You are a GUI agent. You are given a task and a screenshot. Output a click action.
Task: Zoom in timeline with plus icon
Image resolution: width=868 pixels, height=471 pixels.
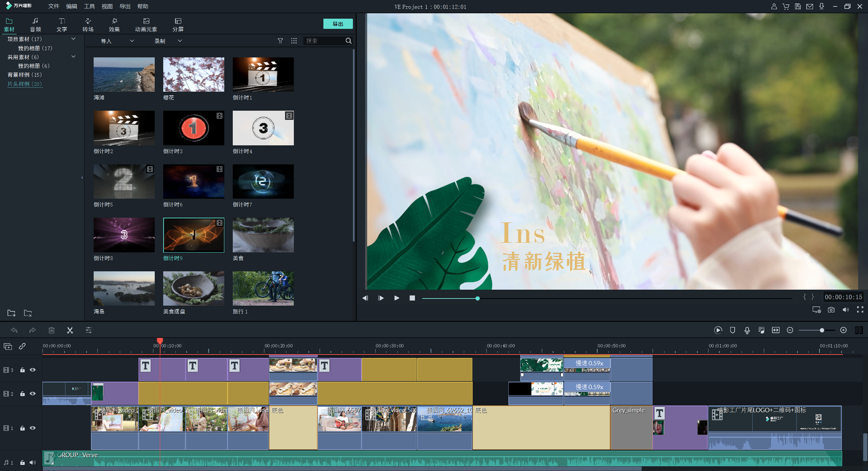(844, 330)
